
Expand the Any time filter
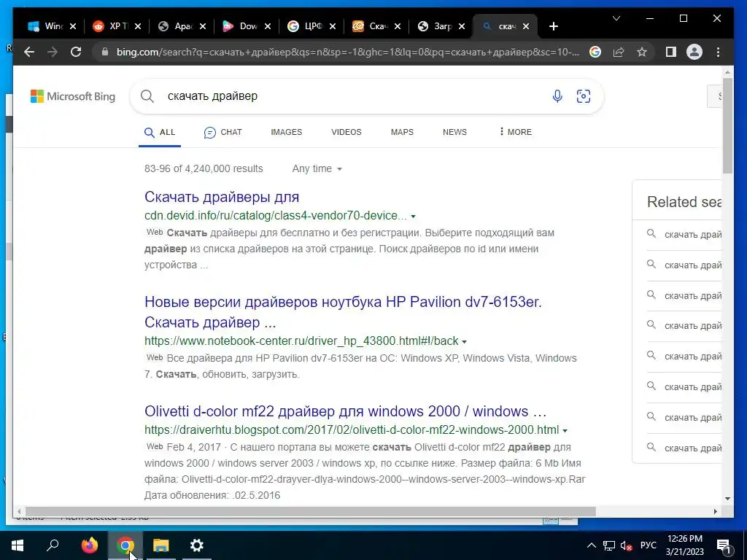pyautogui.click(x=317, y=168)
